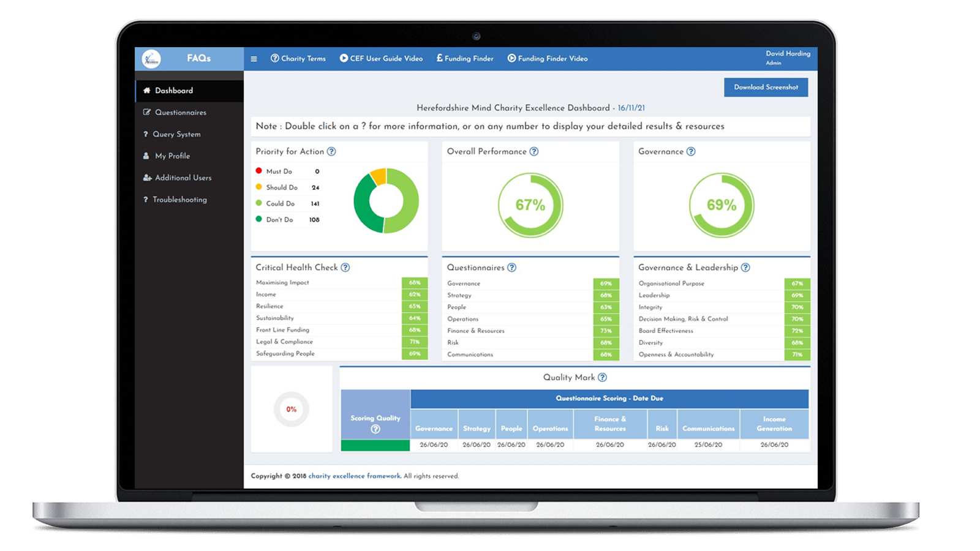This screenshot has height=551, width=980.
Task: Select Additional Users in the sidebar
Action: [183, 178]
